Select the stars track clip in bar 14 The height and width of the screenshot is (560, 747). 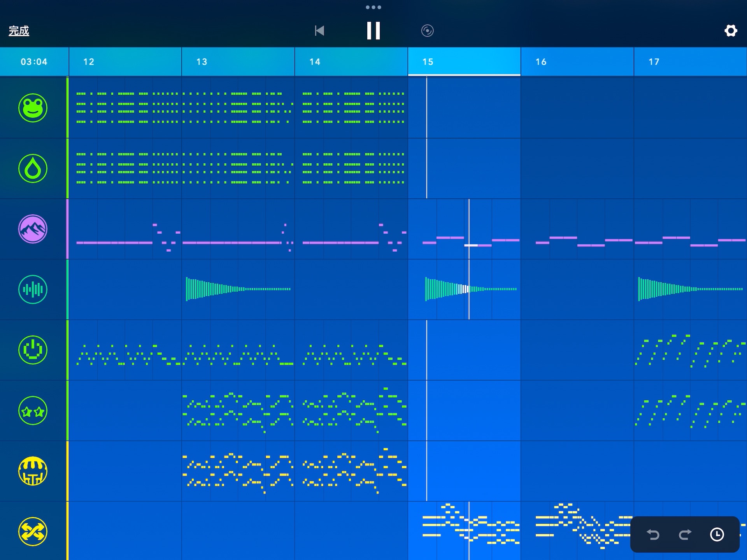(x=351, y=410)
